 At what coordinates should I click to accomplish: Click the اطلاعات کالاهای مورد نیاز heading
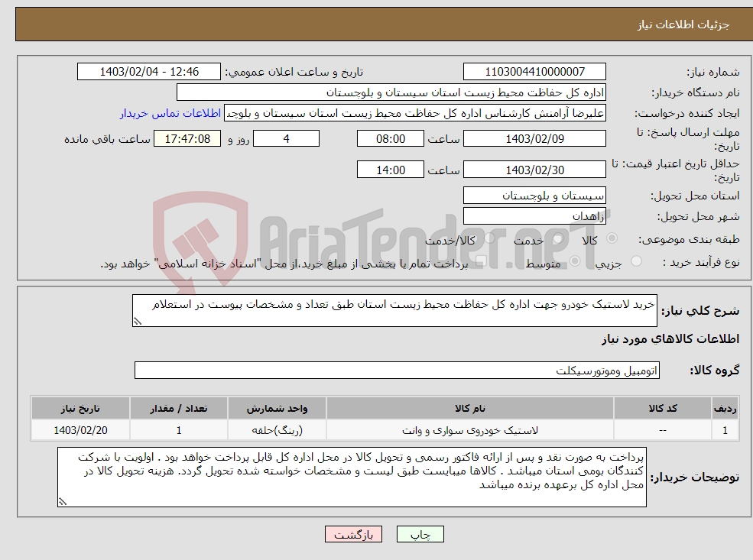670,339
